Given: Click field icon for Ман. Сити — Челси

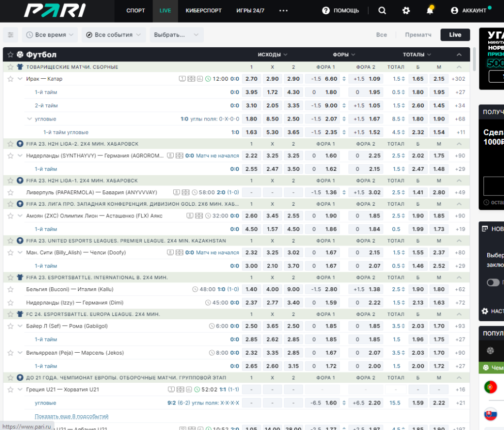Looking at the screenshot, I should [x=179, y=252].
